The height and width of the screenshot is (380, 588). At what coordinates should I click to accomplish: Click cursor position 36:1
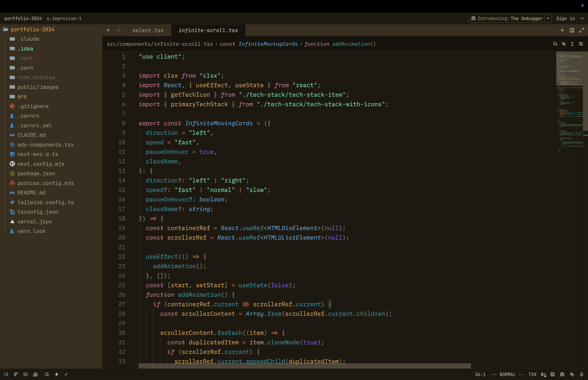480,374
